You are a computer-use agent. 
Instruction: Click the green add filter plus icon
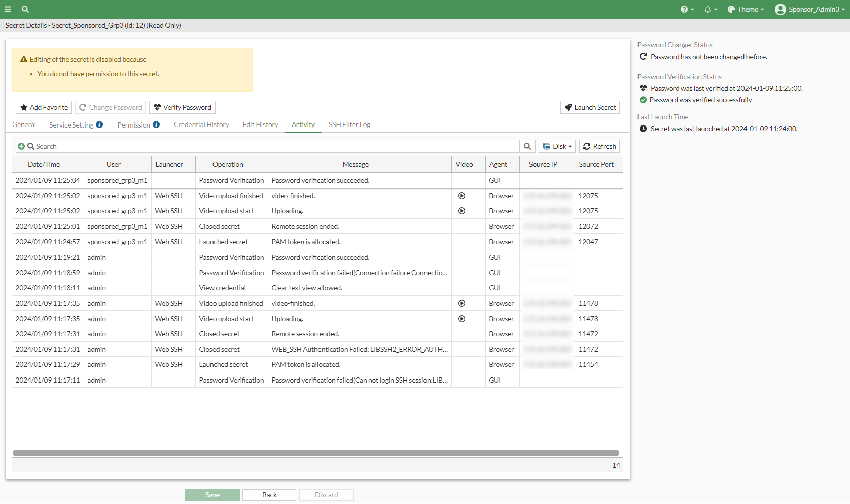[x=21, y=146]
